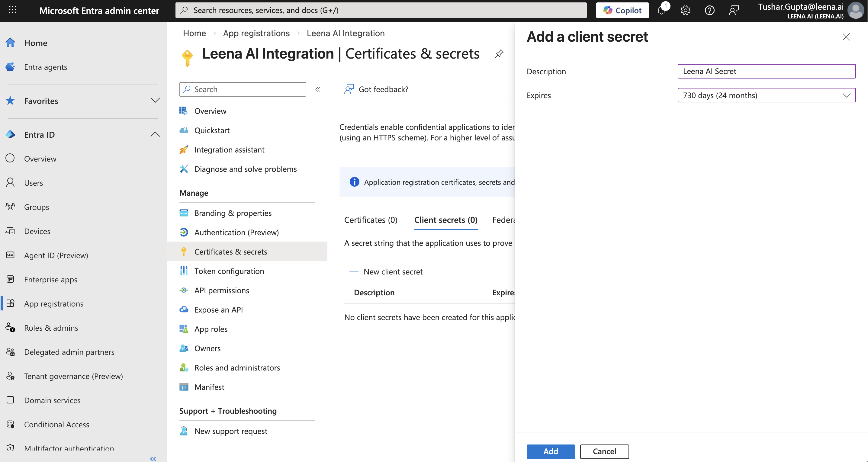Screen dimensions: 868x462
Task: Collapse the Entra ID section
Action: [155, 134]
